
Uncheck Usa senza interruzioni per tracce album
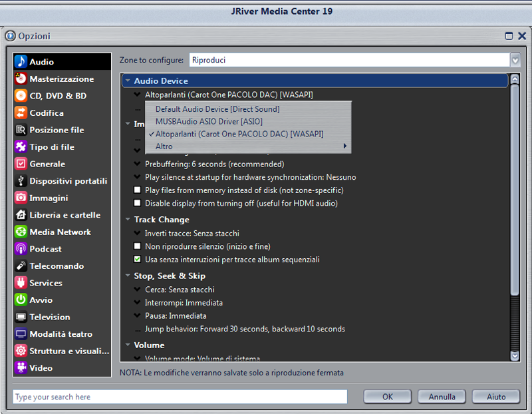click(138, 260)
